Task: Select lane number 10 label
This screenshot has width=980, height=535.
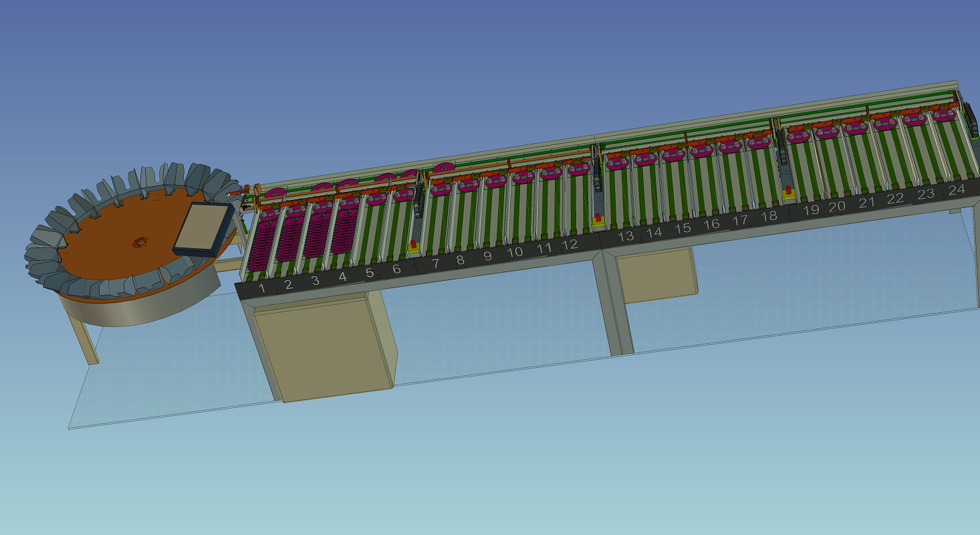Action: (515, 252)
